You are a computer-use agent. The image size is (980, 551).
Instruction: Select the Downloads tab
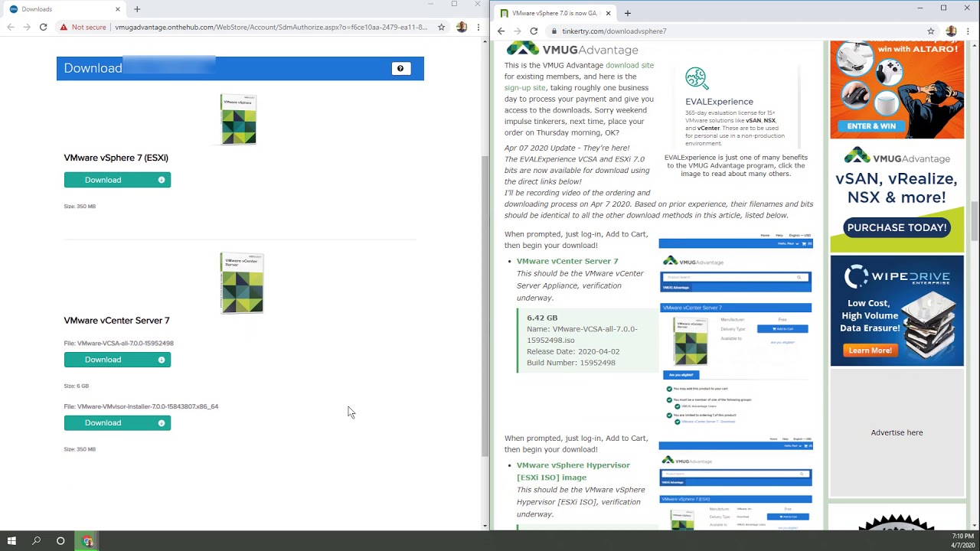pos(64,9)
